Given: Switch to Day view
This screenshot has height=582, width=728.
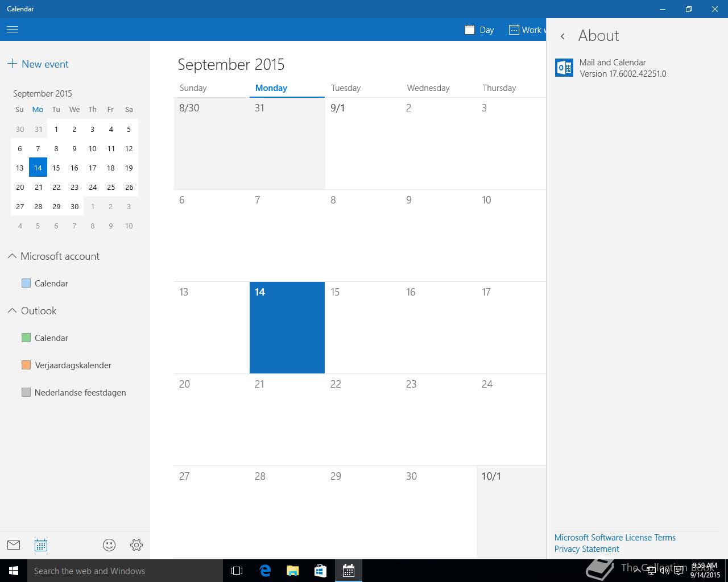Looking at the screenshot, I should tap(479, 30).
